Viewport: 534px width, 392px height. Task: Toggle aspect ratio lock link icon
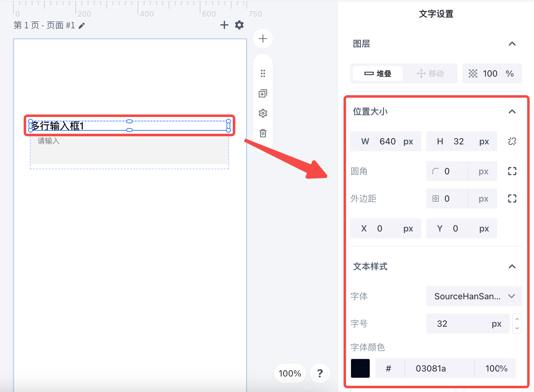[512, 141]
